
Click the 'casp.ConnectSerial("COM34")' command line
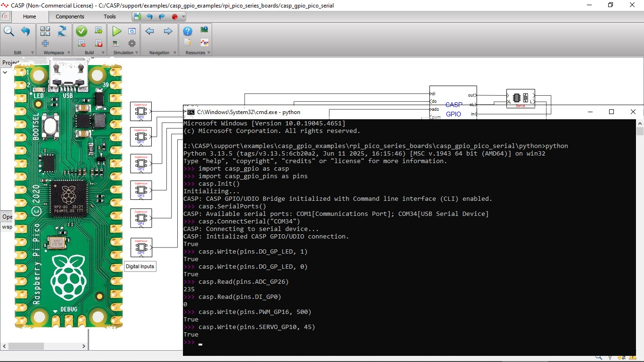click(249, 222)
